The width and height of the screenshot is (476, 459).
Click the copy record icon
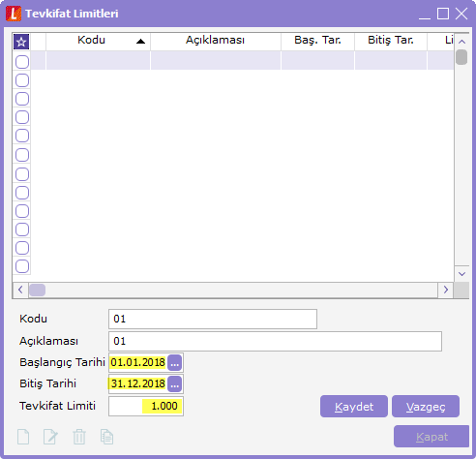pos(106,437)
